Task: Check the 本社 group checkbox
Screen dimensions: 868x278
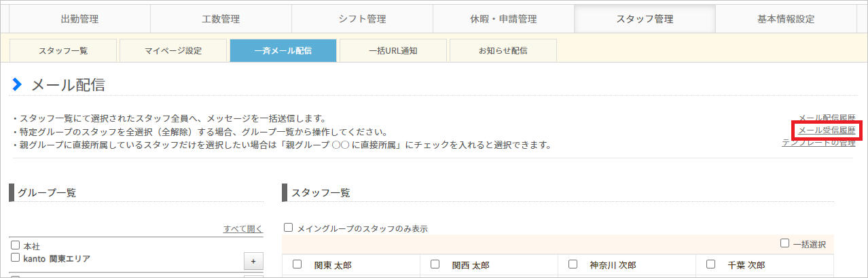Action: 16,245
